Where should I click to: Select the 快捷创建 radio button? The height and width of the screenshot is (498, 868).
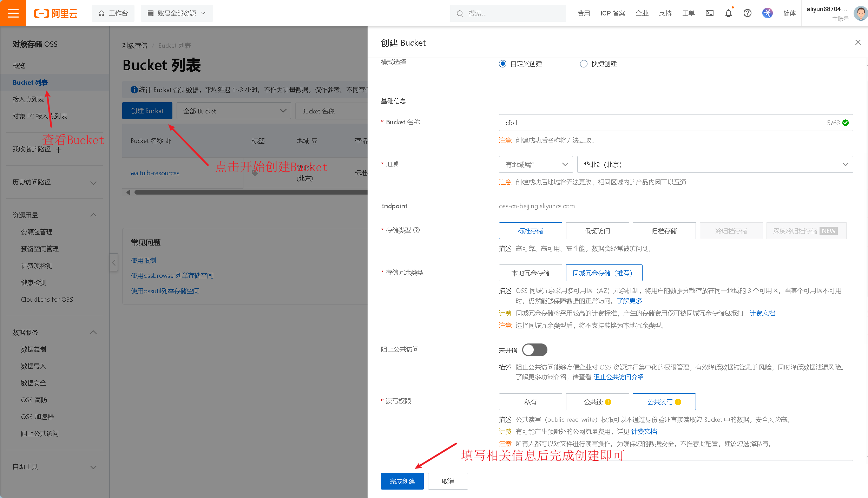[x=584, y=64]
